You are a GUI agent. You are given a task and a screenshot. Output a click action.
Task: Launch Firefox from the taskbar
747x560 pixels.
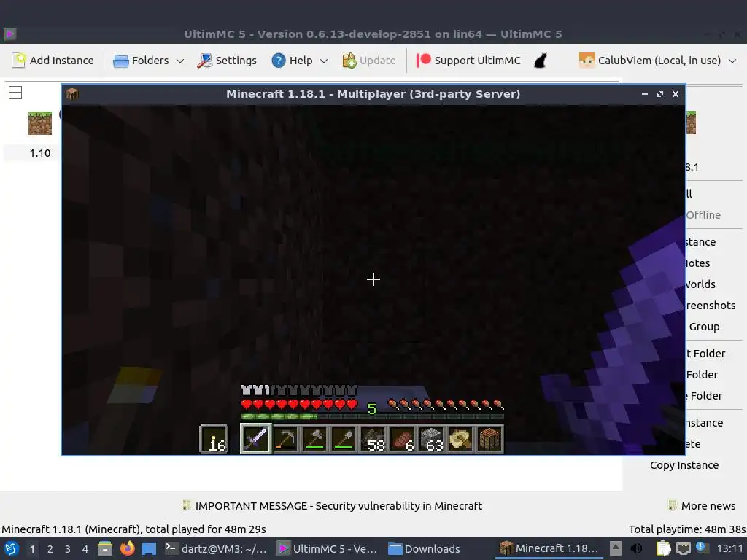[127, 548]
